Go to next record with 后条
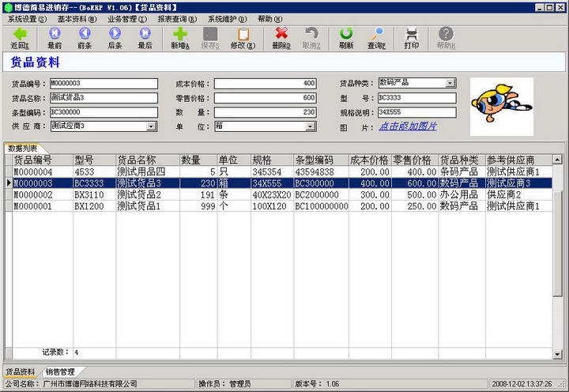Image resolution: width=569 pixels, height=392 pixels. pyautogui.click(x=115, y=37)
